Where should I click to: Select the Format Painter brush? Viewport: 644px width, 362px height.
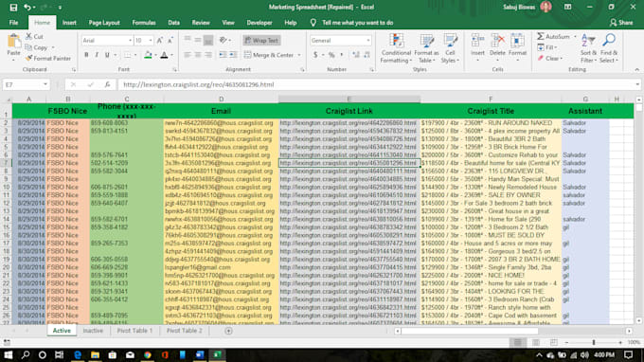tap(28, 59)
